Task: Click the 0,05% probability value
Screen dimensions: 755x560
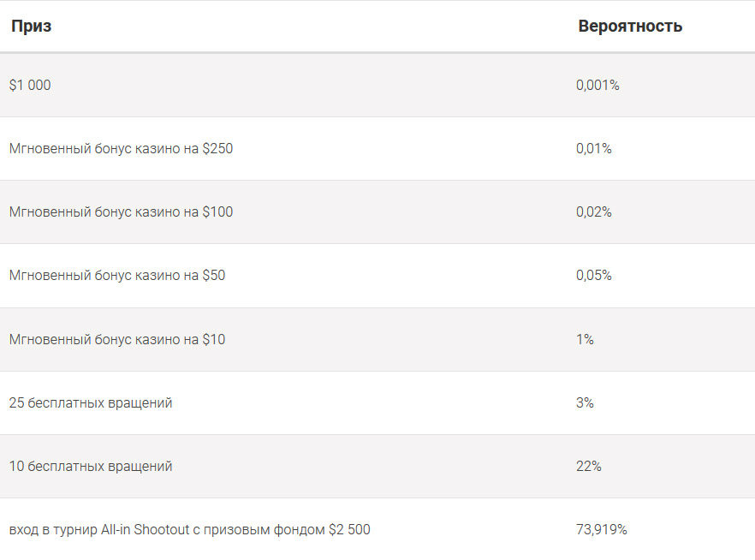Action: point(594,276)
